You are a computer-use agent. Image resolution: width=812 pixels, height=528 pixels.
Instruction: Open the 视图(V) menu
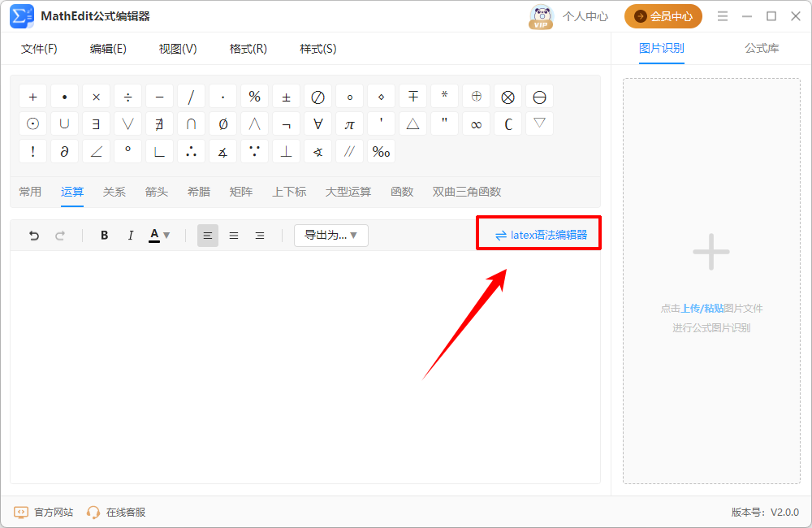coord(178,49)
